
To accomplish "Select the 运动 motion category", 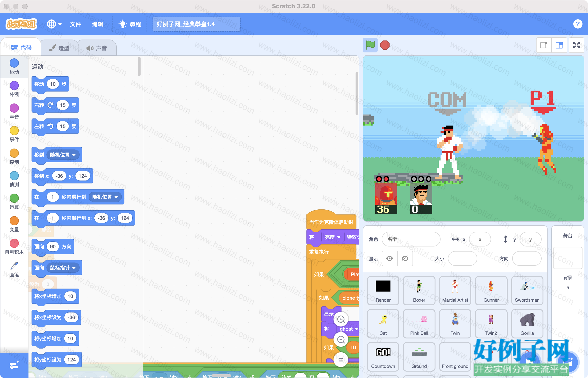I will coord(14,66).
